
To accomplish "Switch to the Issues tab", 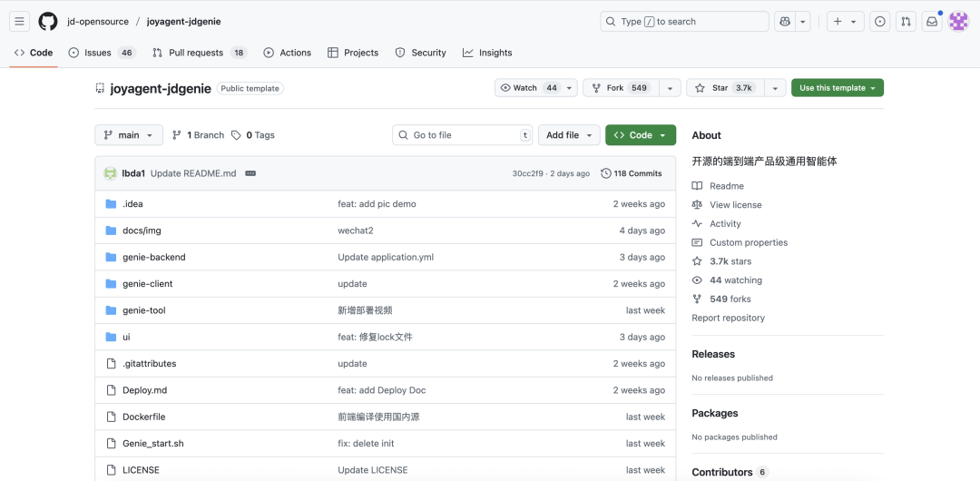I will [102, 53].
